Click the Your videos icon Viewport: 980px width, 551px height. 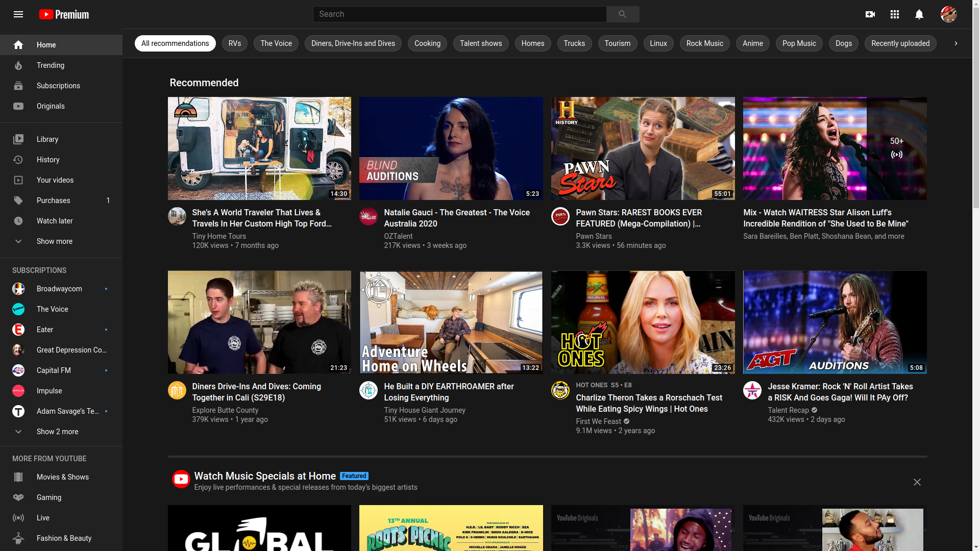click(18, 180)
